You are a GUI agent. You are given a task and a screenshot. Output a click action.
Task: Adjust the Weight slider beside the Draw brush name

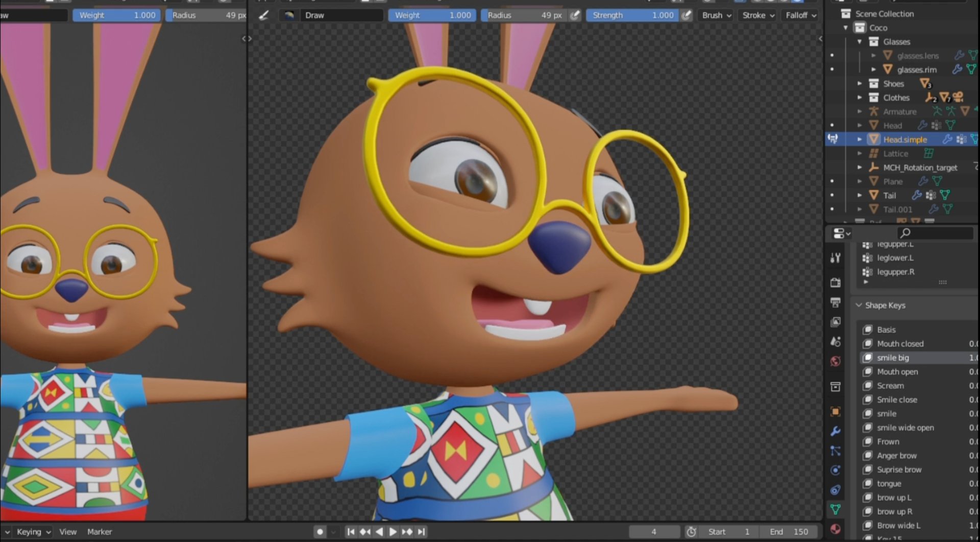click(x=432, y=15)
